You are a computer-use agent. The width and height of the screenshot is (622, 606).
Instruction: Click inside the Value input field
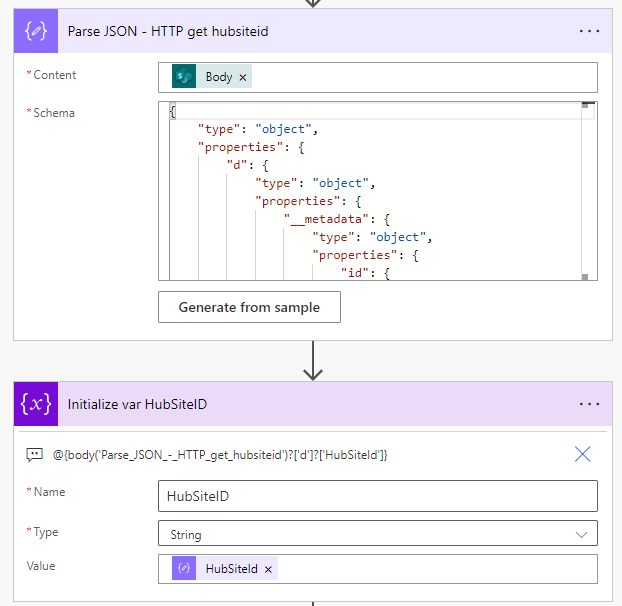[378, 569]
